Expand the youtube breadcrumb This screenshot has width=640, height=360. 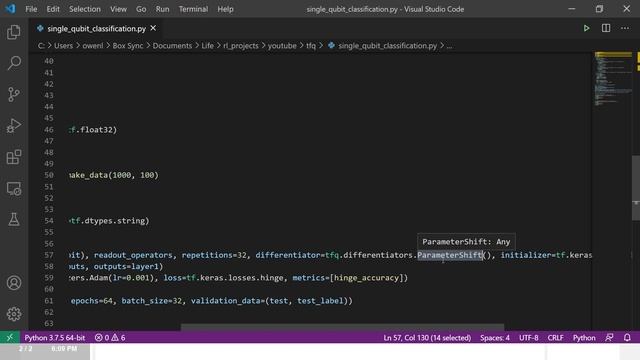[x=282, y=46]
